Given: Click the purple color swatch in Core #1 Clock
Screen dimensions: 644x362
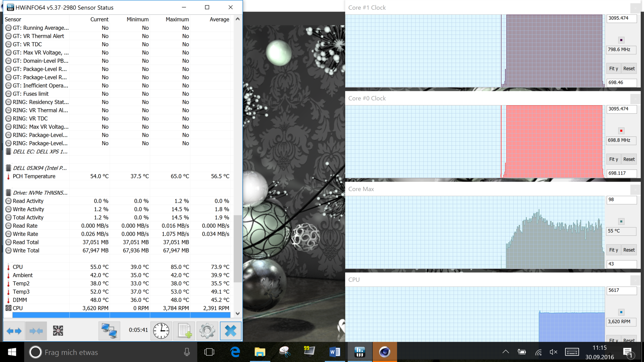Looking at the screenshot, I should click(621, 40).
